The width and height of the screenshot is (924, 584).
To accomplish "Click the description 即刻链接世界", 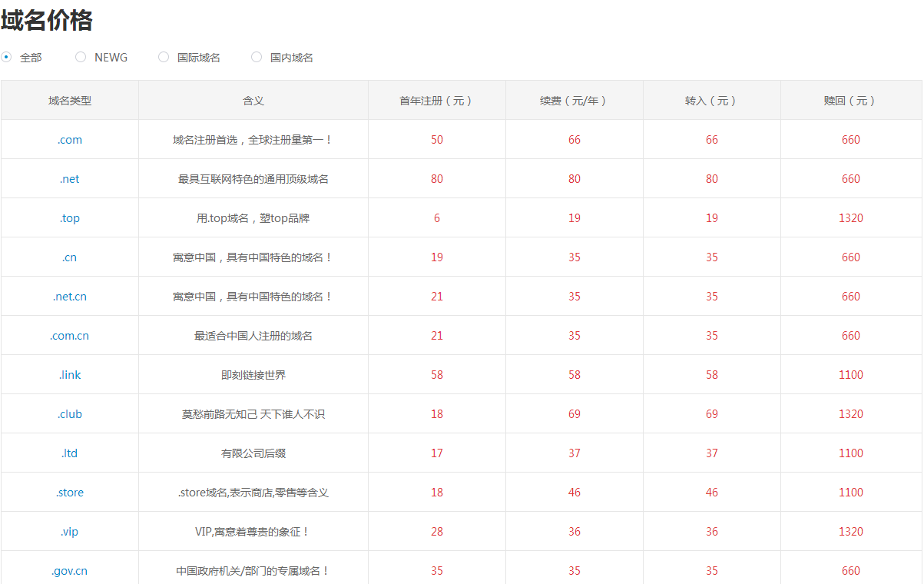I will 253,375.
